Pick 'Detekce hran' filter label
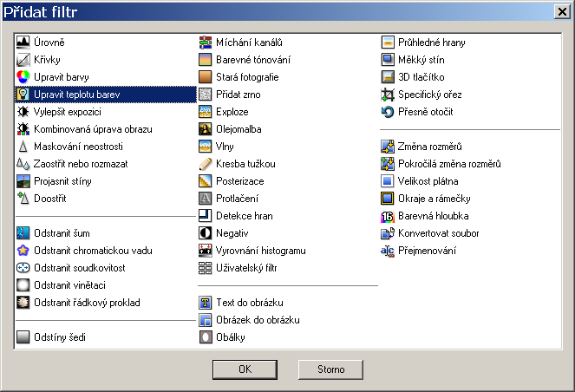The width and height of the screenshot is (575, 392). click(245, 216)
